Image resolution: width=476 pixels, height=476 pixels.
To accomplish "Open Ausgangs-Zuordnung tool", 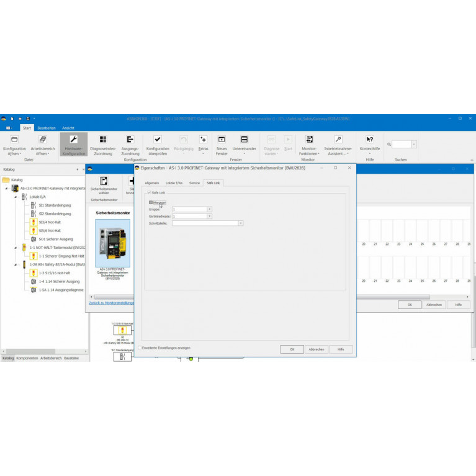I will pyautogui.click(x=130, y=145).
